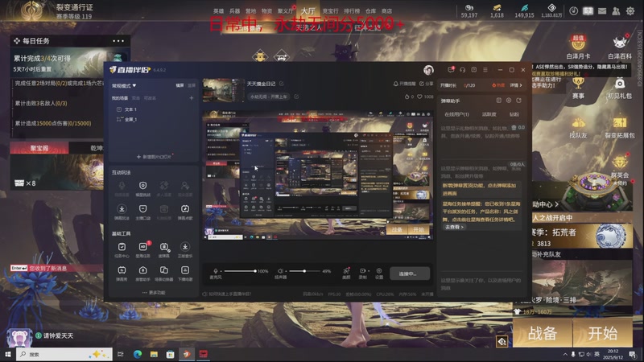The height and width of the screenshot is (362, 644).
Task: Adjust the microphone volume slider
Action: point(240,271)
